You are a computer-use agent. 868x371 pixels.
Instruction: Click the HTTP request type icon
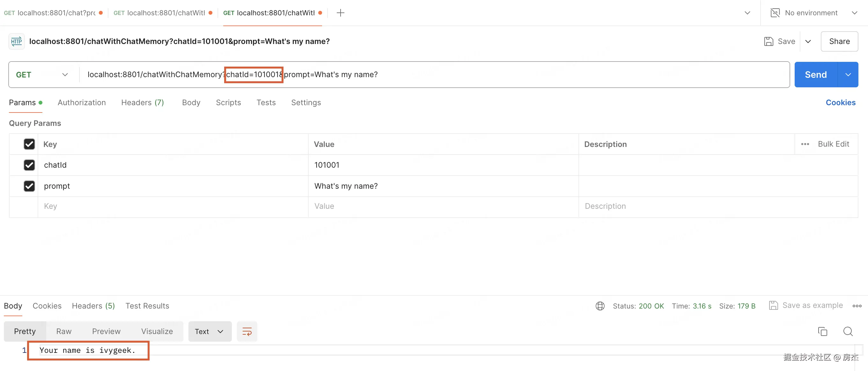pos(17,41)
